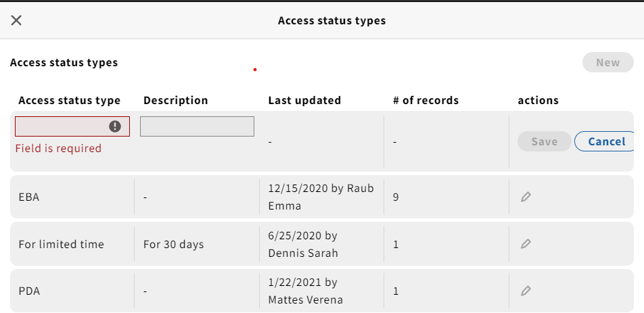
Task: Click the error icon in the required field
Action: pos(115,126)
